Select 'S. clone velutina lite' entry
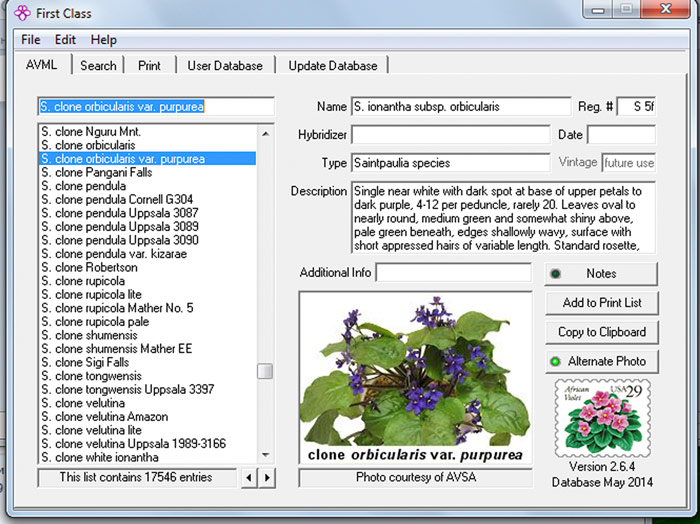This screenshot has height=524, width=700. click(147, 430)
